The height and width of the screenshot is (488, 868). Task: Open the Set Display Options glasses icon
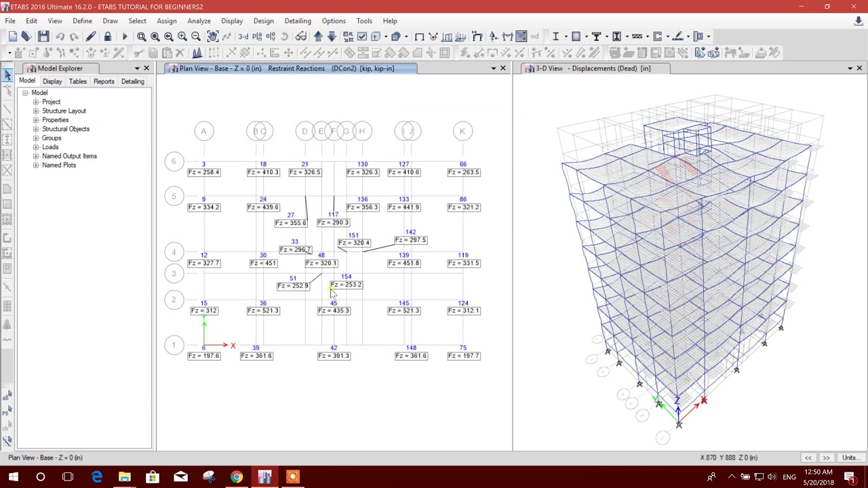pyautogui.click(x=301, y=36)
